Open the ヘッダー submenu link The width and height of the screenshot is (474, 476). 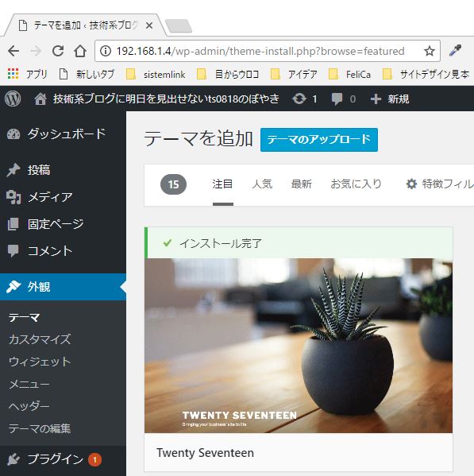[29, 406]
